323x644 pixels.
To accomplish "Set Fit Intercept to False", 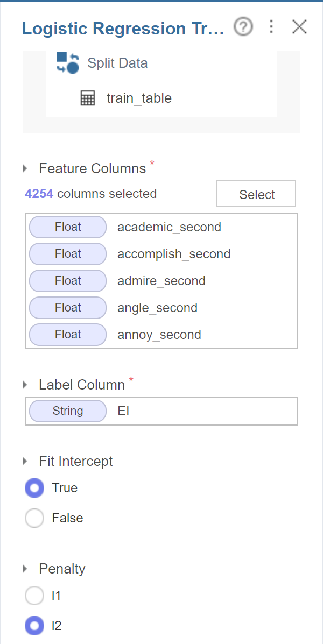I will (34, 519).
